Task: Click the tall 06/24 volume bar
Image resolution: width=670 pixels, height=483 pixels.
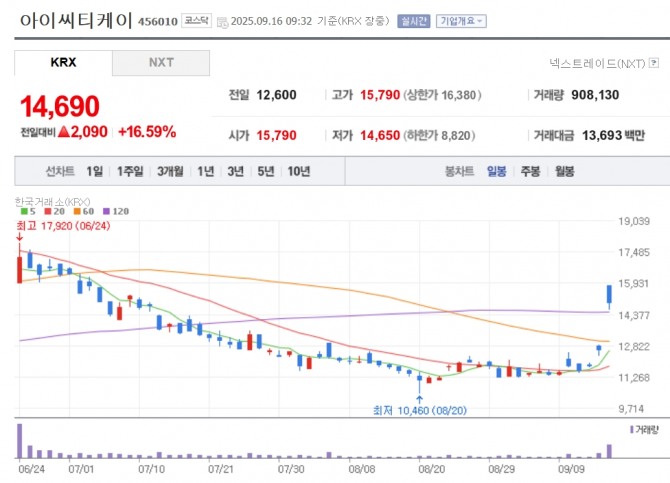Action: (x=20, y=441)
